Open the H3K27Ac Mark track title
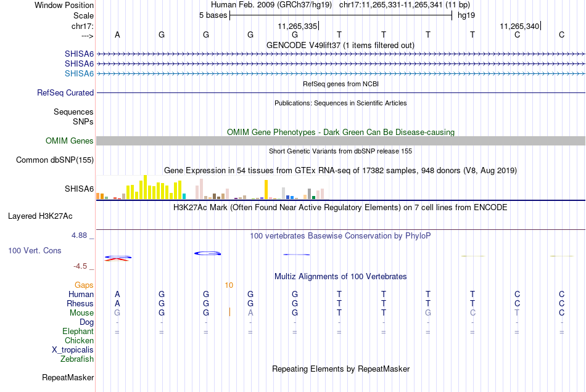This screenshot has height=392, width=586. click(340, 207)
